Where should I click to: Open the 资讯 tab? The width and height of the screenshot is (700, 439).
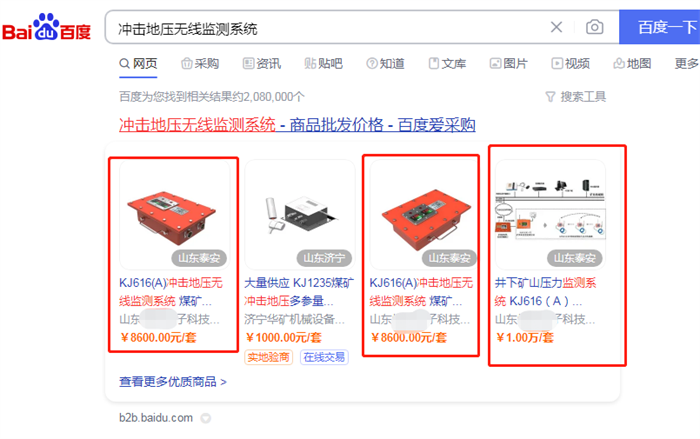point(262,63)
